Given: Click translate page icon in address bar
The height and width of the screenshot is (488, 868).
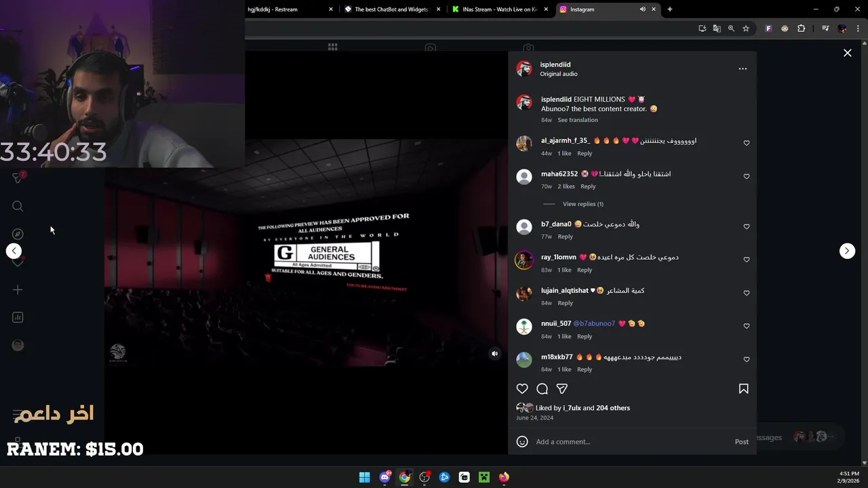Looking at the screenshot, I should pos(717,28).
